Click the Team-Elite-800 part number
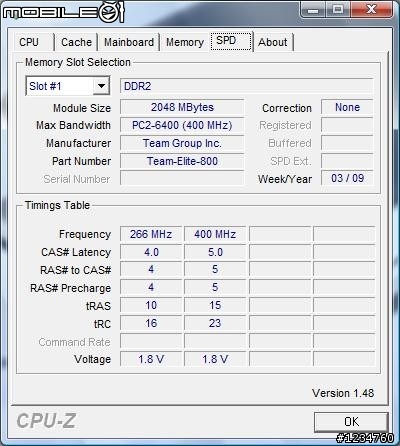Screen dimensions: 400x446 [x=182, y=161]
